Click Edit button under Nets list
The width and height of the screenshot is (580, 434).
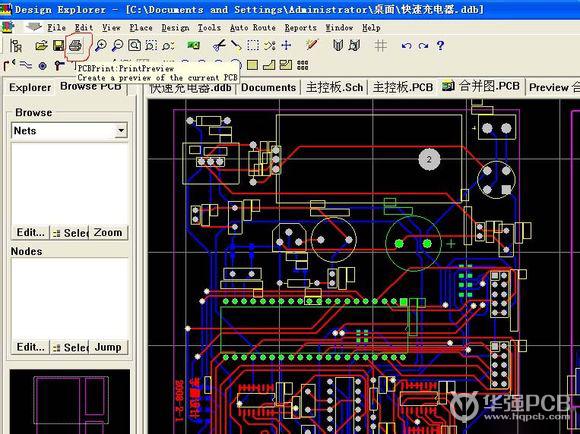(x=30, y=233)
